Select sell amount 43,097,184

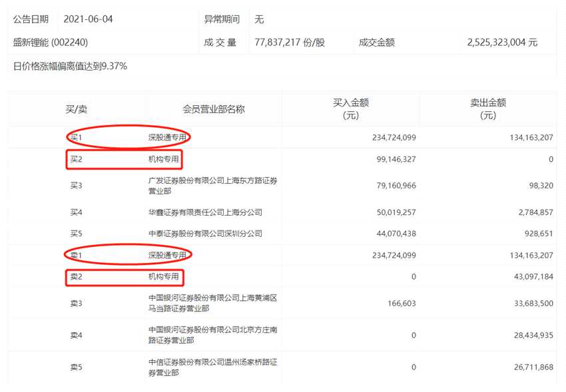pyautogui.click(x=533, y=277)
